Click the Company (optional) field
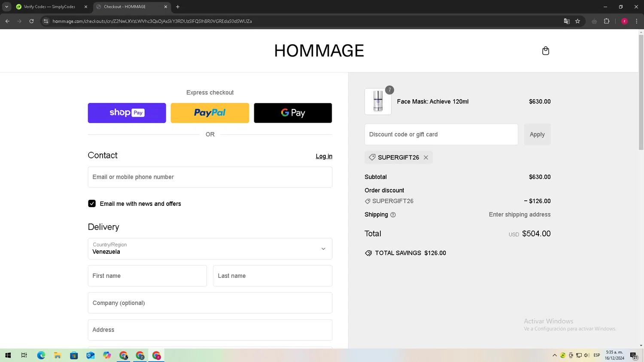Image resolution: width=644 pixels, height=362 pixels. tap(210, 303)
